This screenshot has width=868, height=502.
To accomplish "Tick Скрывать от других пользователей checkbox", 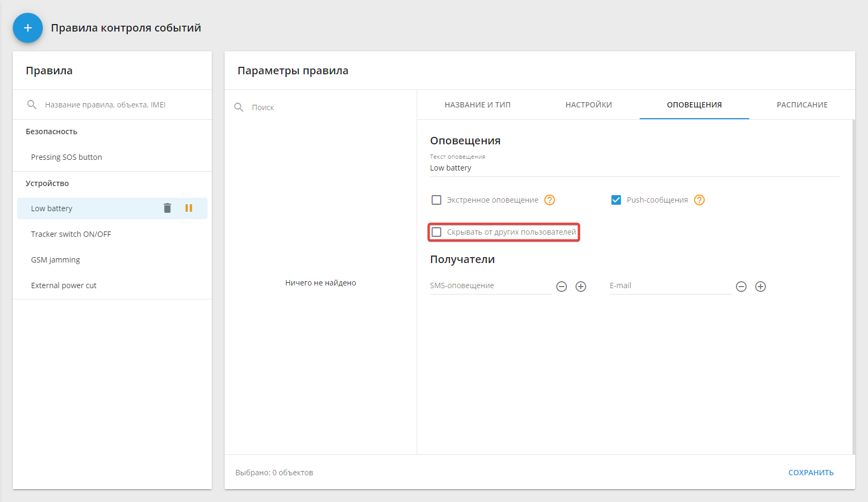I will click(x=436, y=232).
